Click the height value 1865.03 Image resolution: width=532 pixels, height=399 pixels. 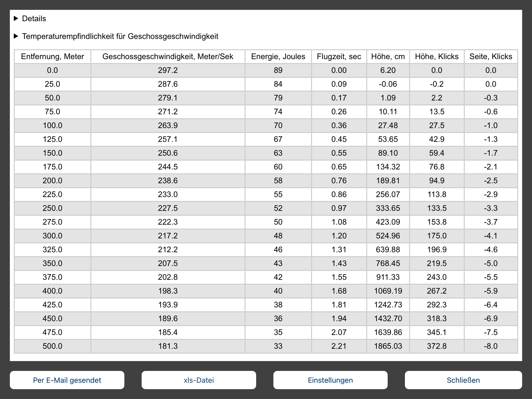[388, 346]
